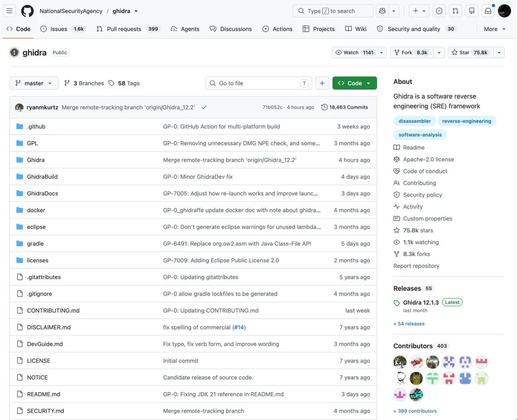Click the reverse-engineering topic tag

click(x=467, y=121)
